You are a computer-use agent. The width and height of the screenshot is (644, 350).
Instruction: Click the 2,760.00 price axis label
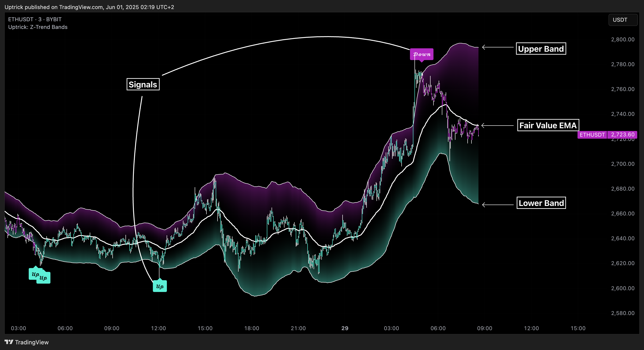pyautogui.click(x=623, y=89)
